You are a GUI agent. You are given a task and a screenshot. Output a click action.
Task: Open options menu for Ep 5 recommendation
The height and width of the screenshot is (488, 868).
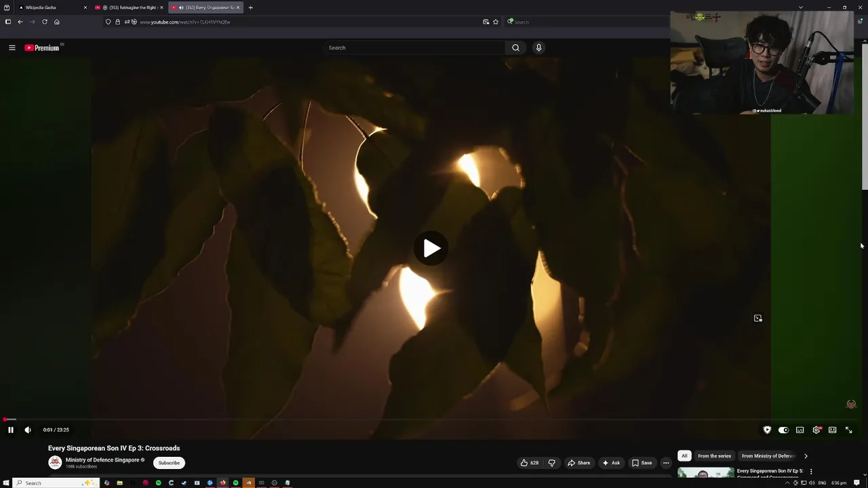point(811,471)
